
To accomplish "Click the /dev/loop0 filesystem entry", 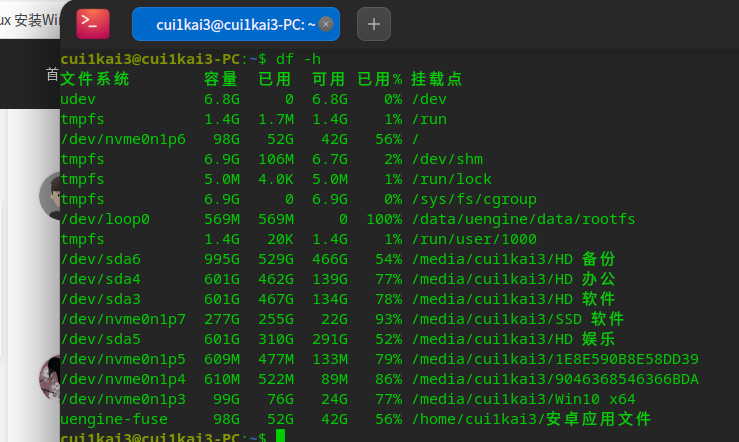I will pyautogui.click(x=105, y=219).
